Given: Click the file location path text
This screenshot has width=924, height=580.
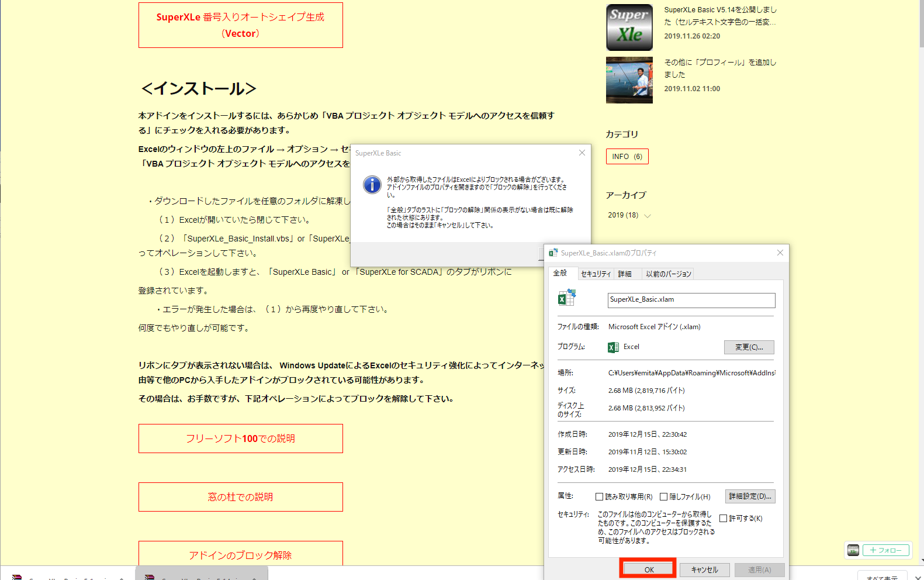Looking at the screenshot, I should [692, 373].
